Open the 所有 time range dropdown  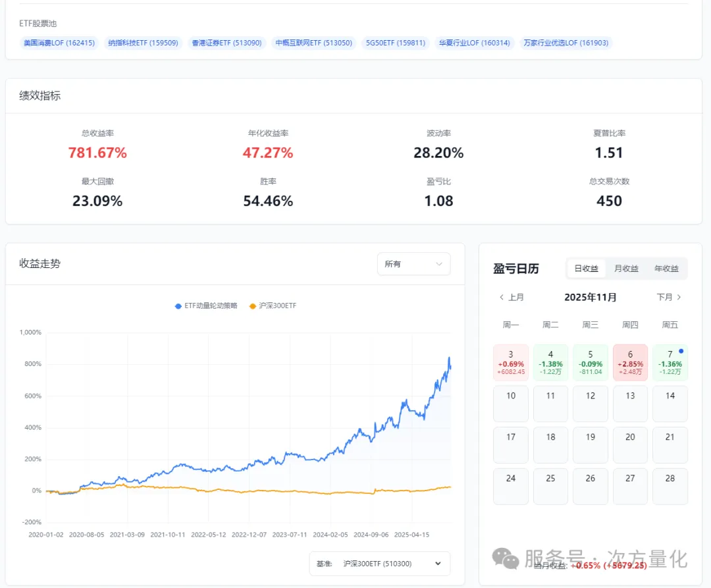(x=413, y=264)
